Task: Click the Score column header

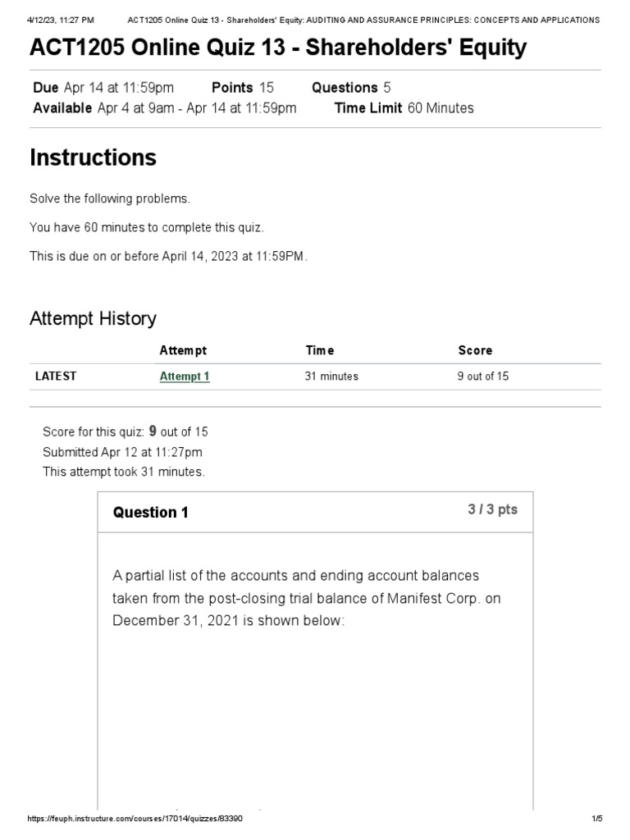Action: click(475, 350)
